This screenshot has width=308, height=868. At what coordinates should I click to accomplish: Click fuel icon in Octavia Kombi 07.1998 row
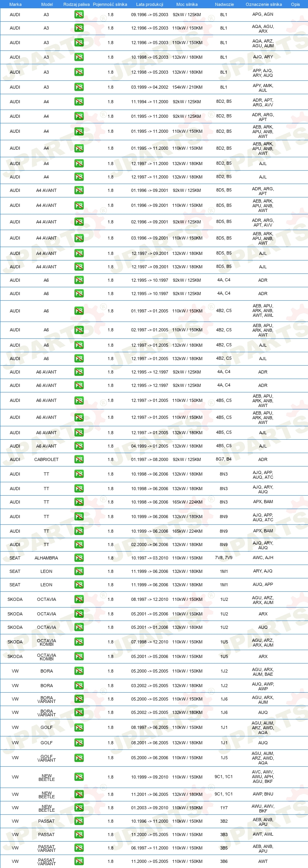[79, 642]
